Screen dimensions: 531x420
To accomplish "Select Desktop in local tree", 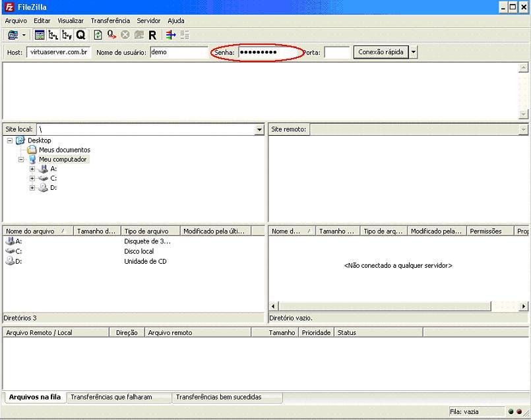I will click(40, 140).
